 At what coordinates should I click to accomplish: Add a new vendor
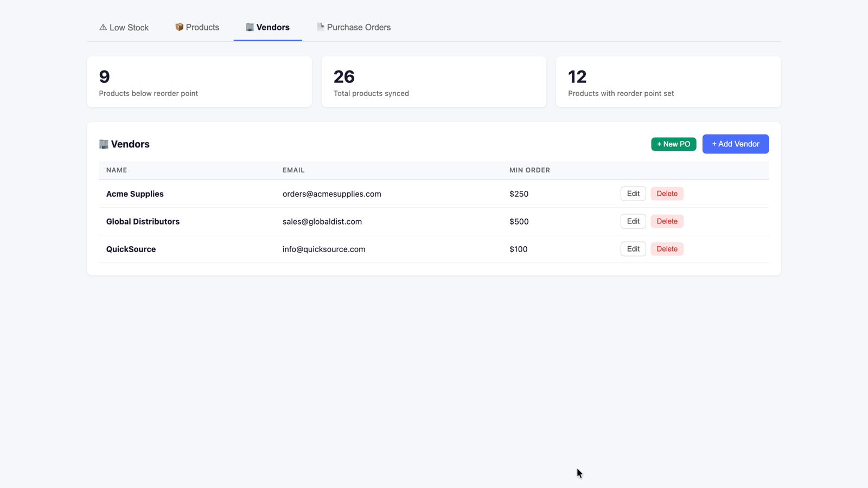tap(735, 144)
